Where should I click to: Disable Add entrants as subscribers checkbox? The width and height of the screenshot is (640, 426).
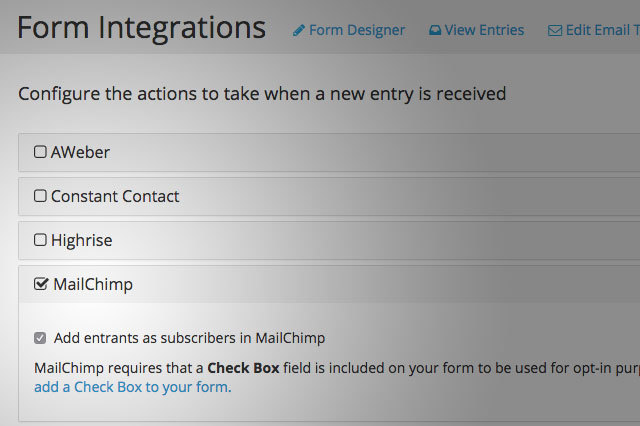[40, 338]
